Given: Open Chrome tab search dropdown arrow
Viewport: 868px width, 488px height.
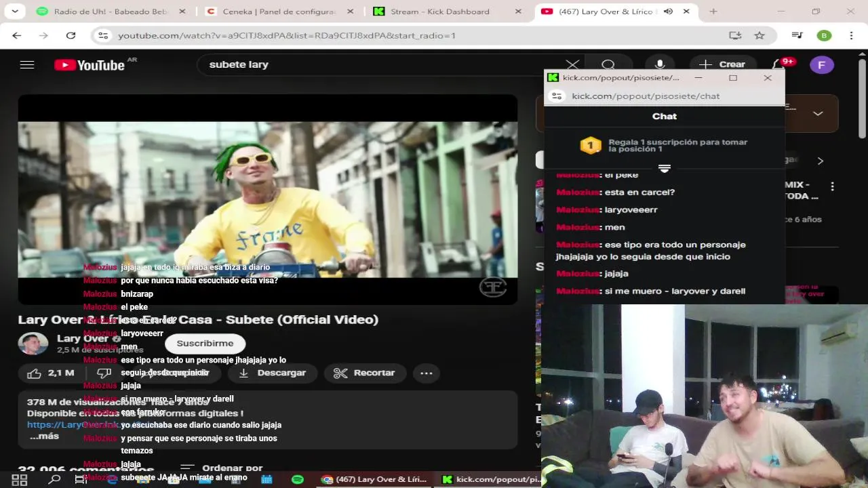Looking at the screenshot, I should (x=15, y=12).
